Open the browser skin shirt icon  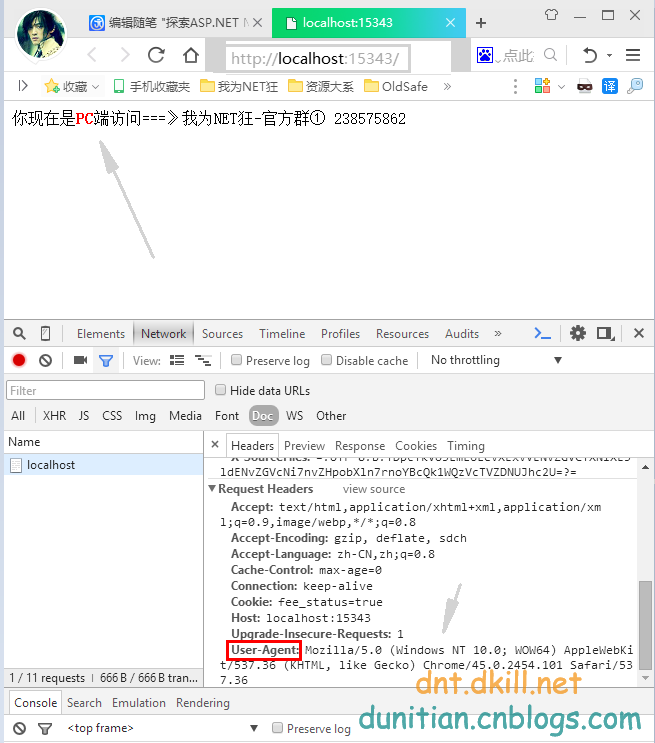[551, 15]
